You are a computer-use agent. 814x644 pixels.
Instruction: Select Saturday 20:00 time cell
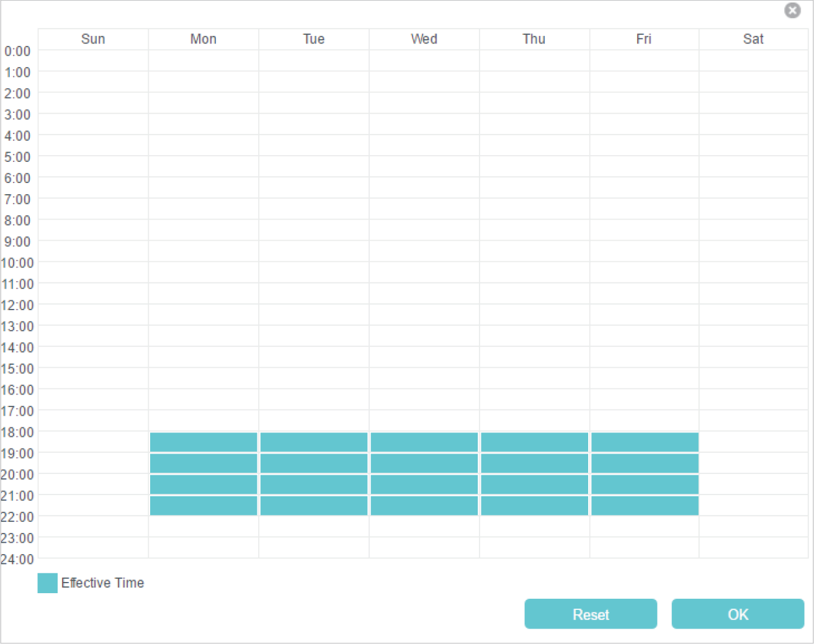click(754, 485)
